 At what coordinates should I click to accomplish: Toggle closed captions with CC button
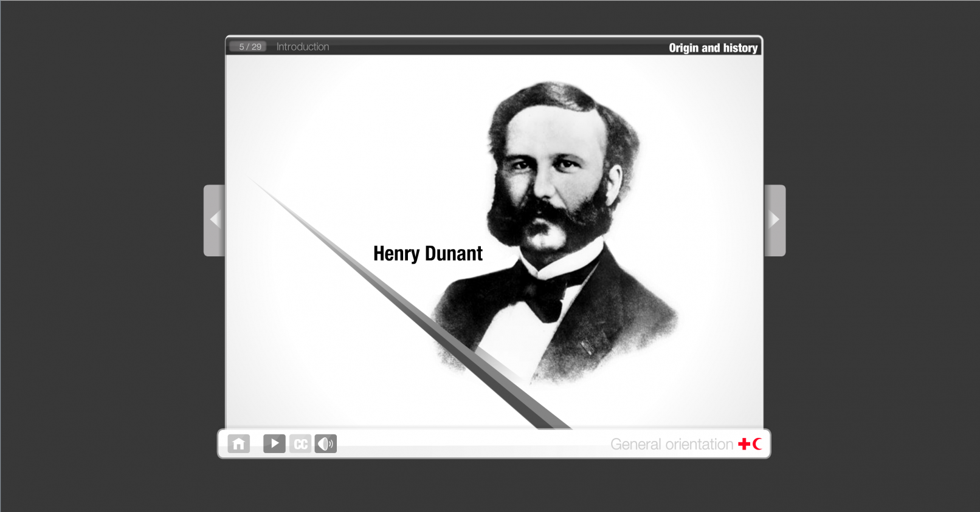300,444
